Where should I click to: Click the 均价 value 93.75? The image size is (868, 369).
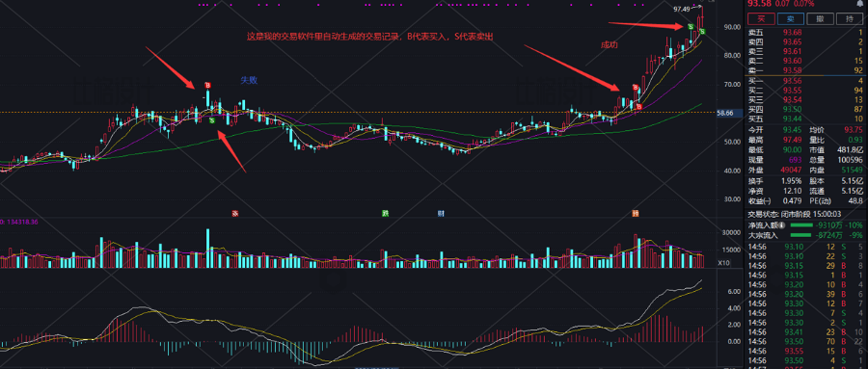(x=854, y=130)
